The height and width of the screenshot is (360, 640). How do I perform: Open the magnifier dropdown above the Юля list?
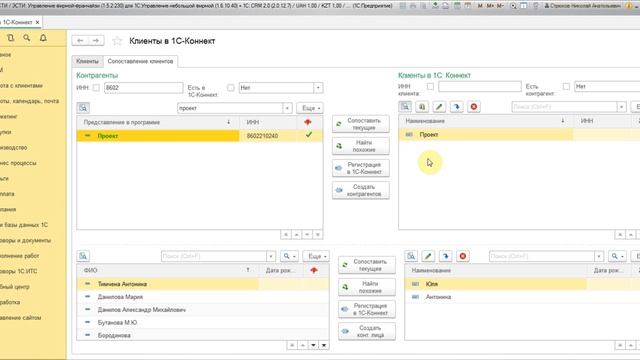(x=617, y=256)
